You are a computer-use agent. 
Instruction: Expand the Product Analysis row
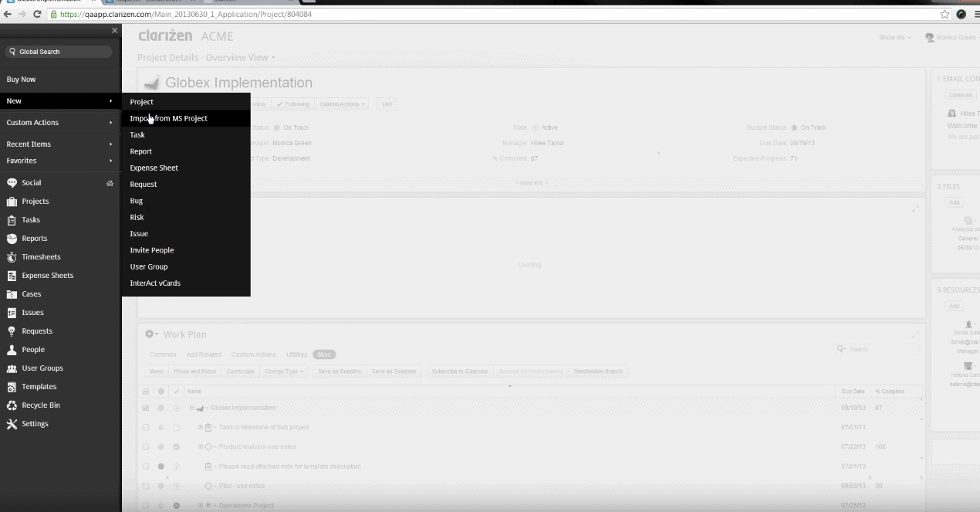[201, 447]
